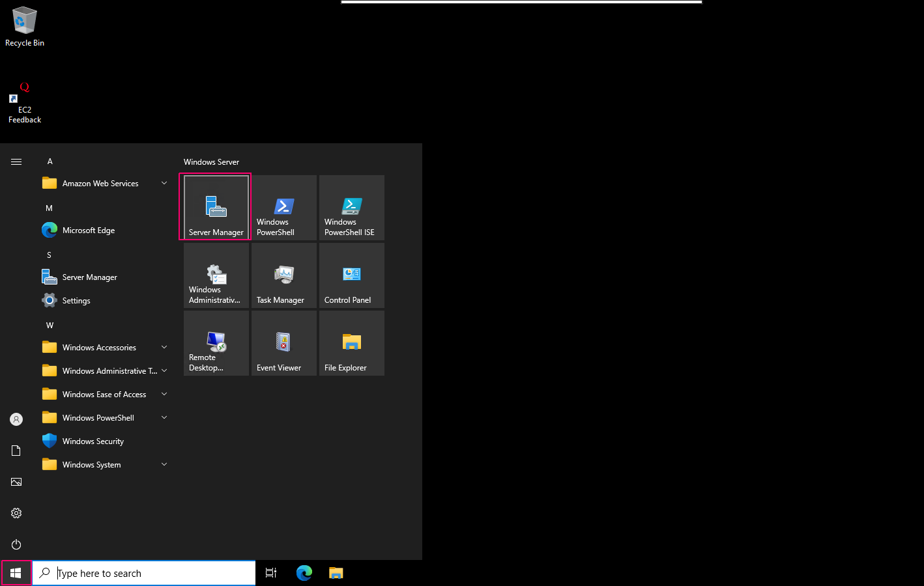Open Settings from the app list
The image size is (924, 586).
(x=104, y=301)
